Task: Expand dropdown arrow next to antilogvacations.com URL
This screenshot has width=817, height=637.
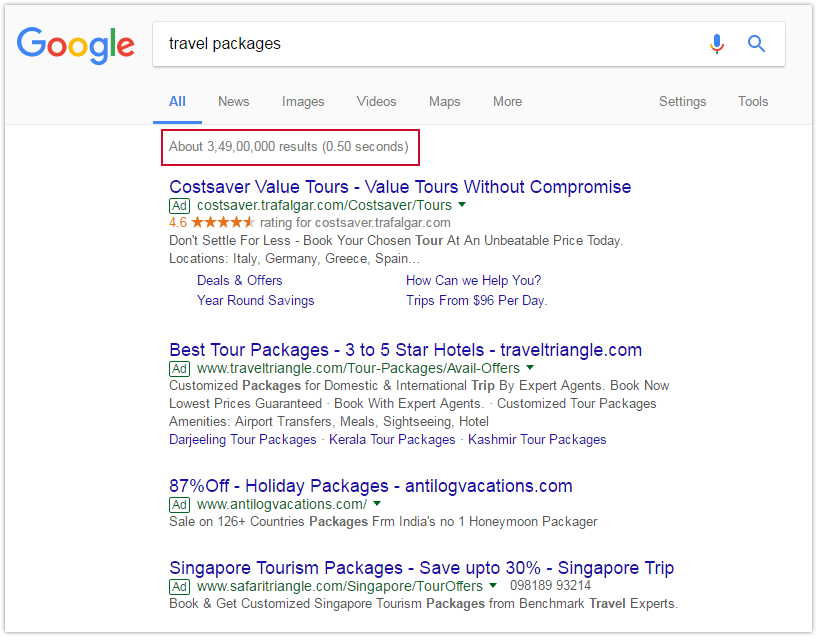Action: pyautogui.click(x=377, y=504)
